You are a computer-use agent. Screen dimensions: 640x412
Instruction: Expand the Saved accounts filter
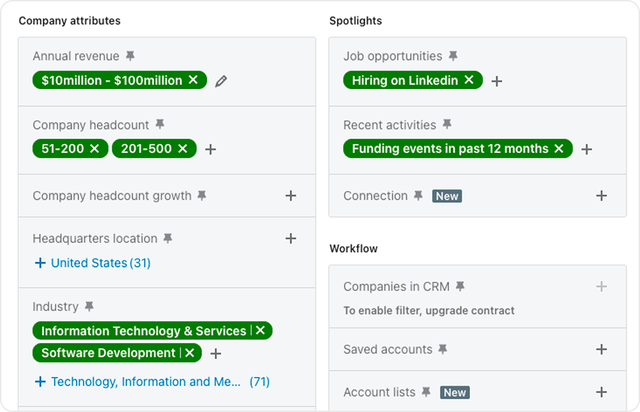click(x=601, y=349)
